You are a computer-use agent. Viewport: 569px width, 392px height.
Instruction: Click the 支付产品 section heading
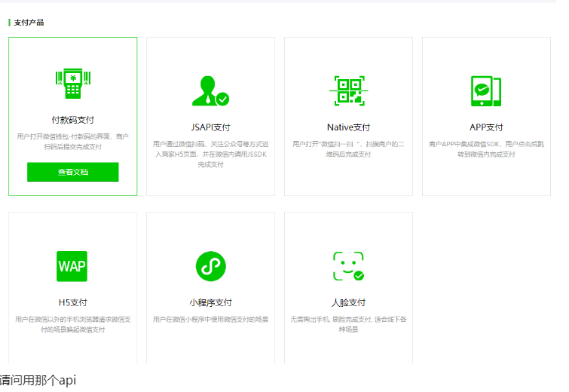(x=29, y=23)
